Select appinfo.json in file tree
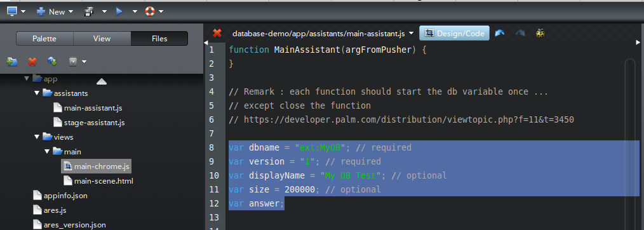 [65, 196]
